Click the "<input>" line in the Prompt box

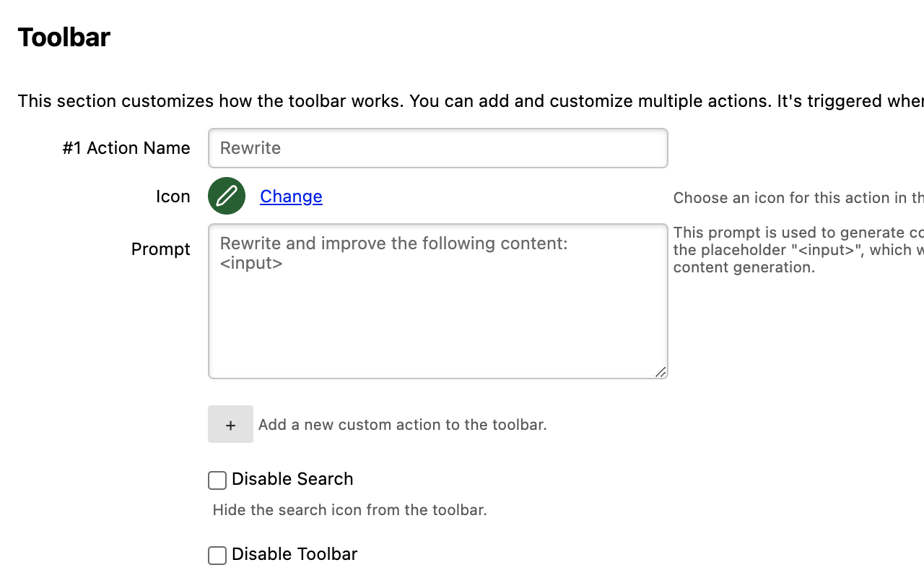pos(251,263)
